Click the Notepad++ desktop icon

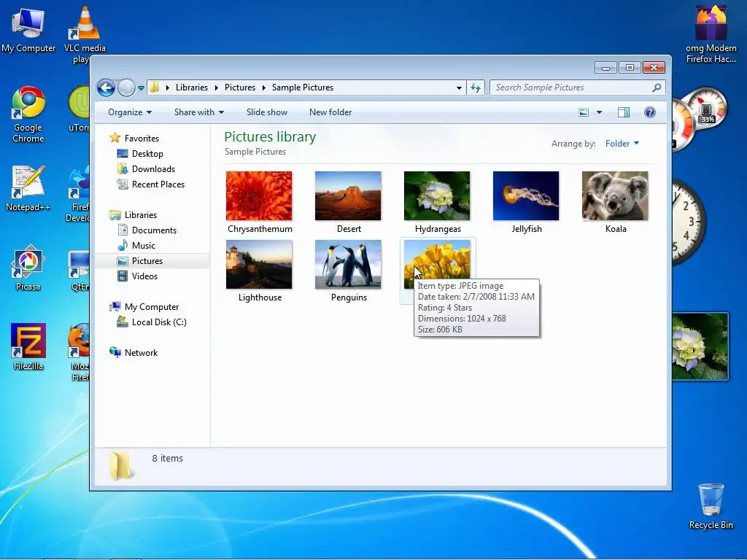pyautogui.click(x=28, y=188)
